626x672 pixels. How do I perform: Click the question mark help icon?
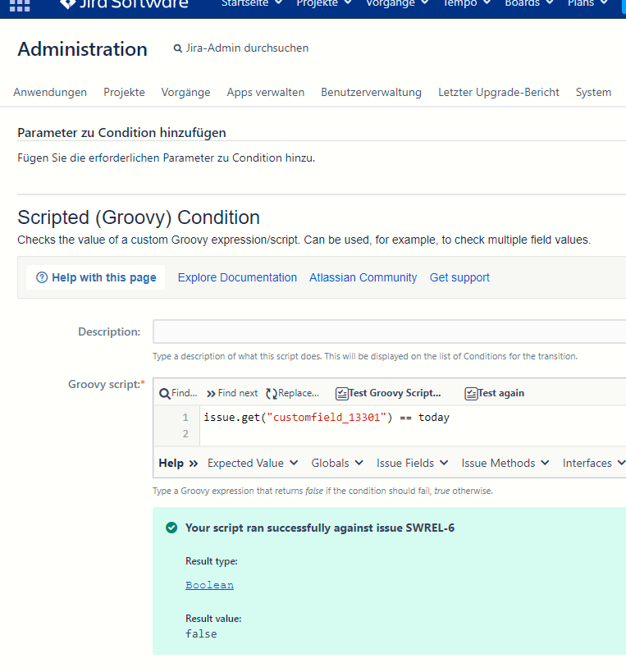click(42, 277)
